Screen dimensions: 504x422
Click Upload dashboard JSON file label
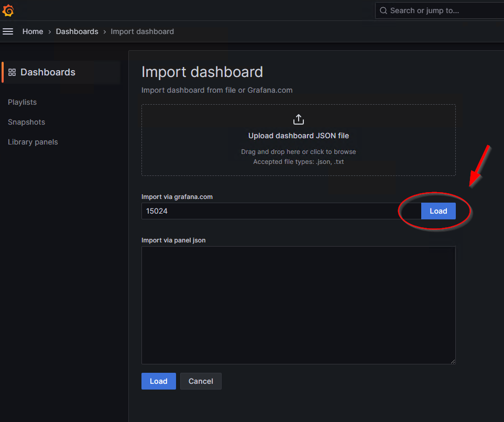point(298,136)
